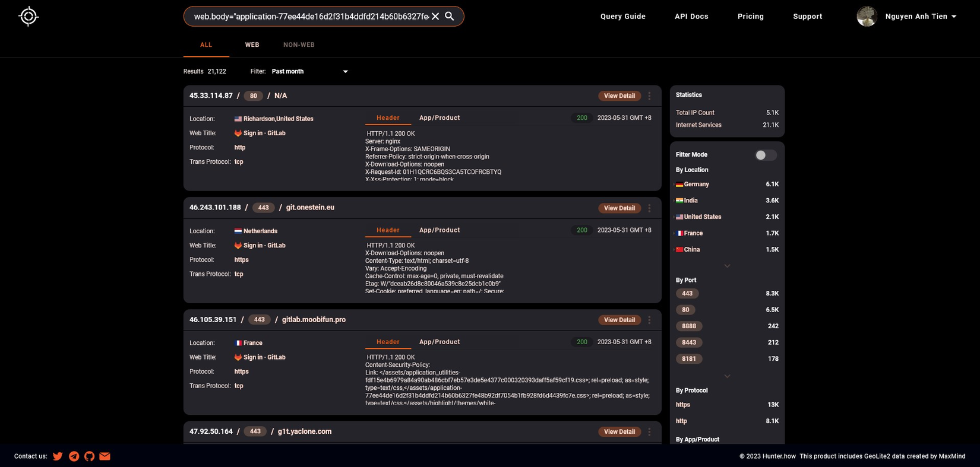Open the Support page
Screen dimensions: 980x467
click(x=808, y=17)
